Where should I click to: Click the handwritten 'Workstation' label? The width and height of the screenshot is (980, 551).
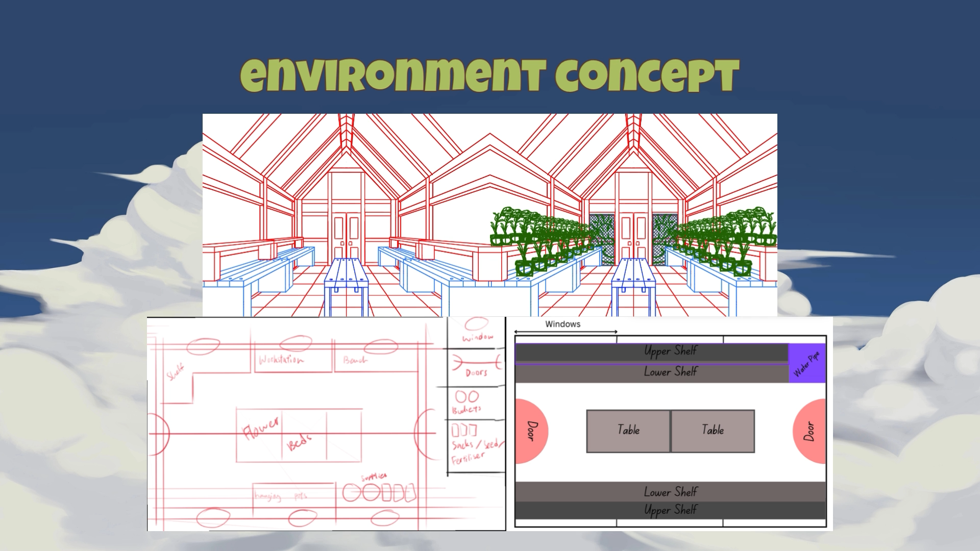(x=281, y=360)
